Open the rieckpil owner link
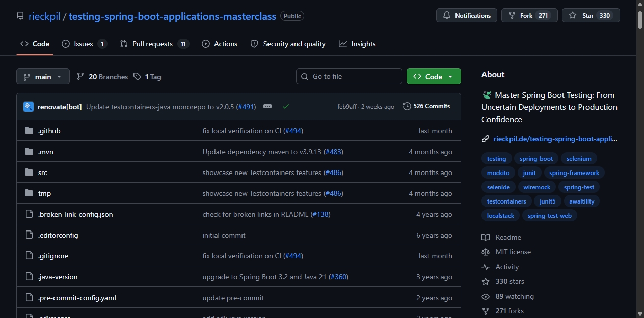 [44, 16]
